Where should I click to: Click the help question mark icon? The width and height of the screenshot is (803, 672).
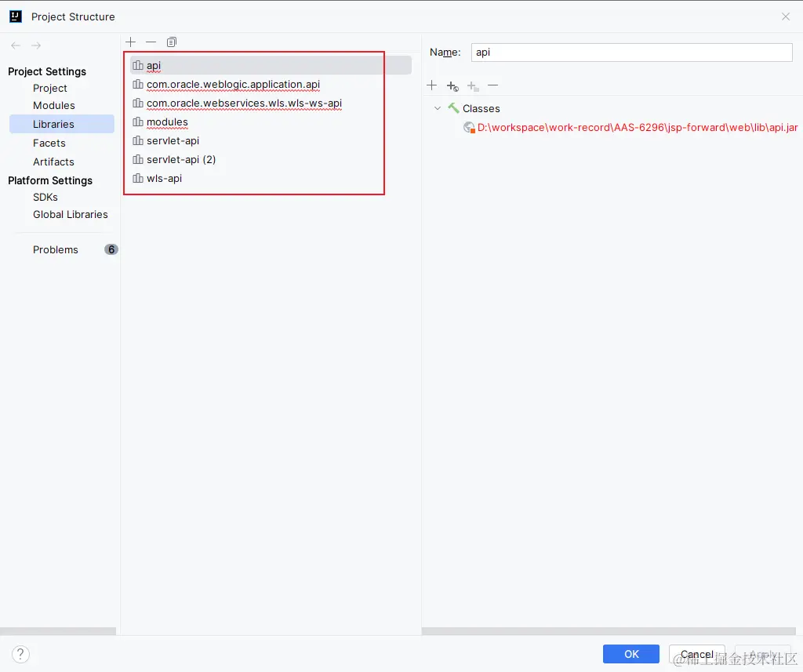tap(20, 654)
